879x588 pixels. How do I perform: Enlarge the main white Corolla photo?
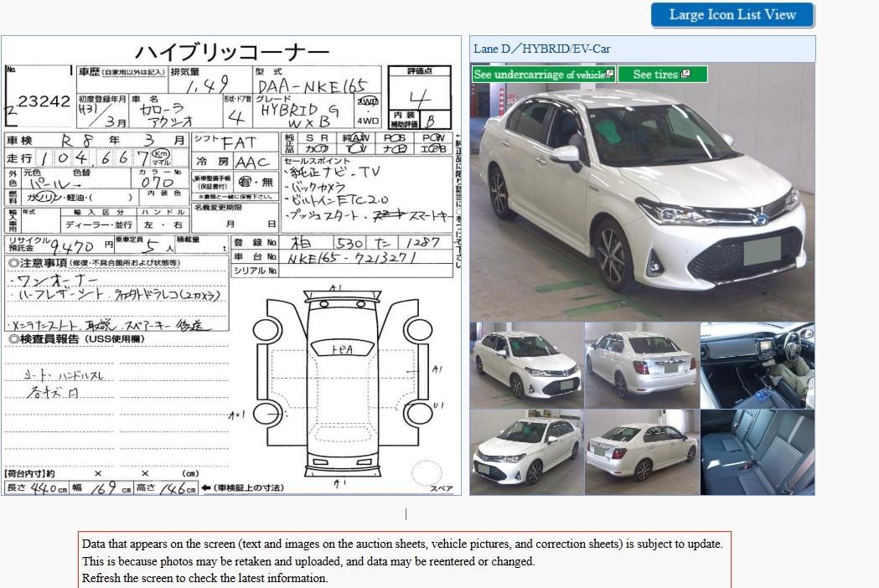(x=642, y=192)
